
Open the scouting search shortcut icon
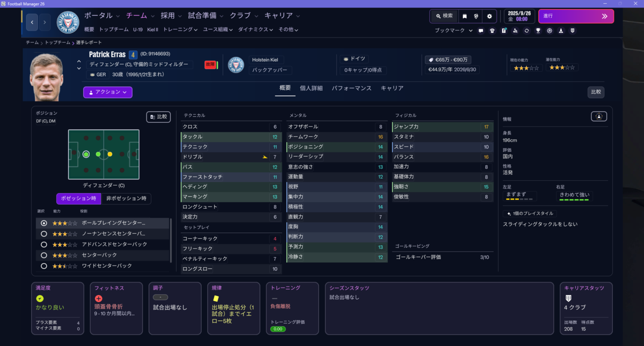point(515,31)
